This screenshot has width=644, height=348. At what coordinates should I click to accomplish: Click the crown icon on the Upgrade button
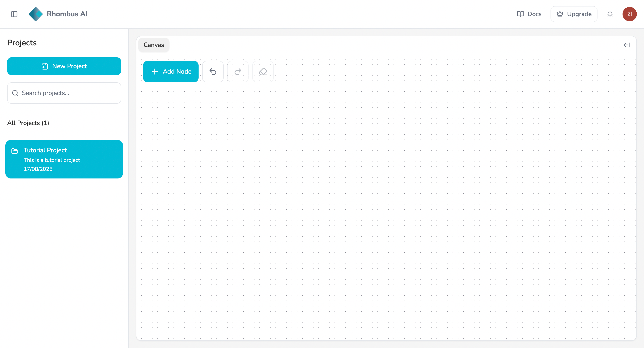(x=560, y=14)
